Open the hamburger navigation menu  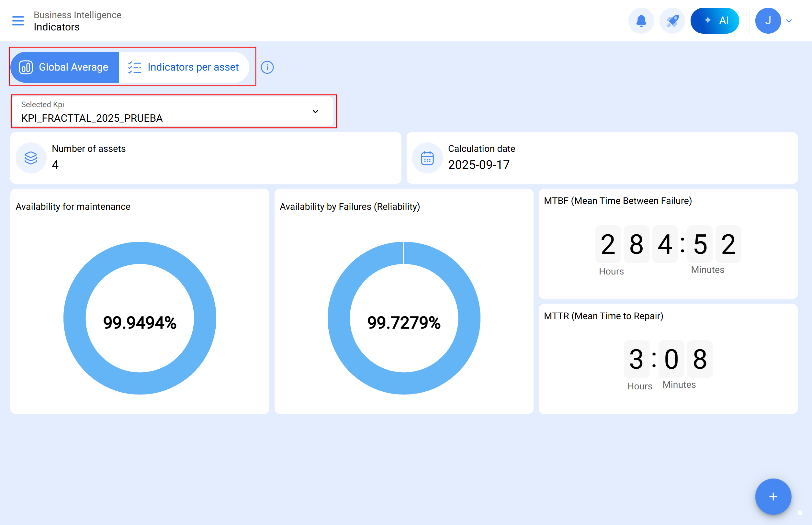(18, 21)
